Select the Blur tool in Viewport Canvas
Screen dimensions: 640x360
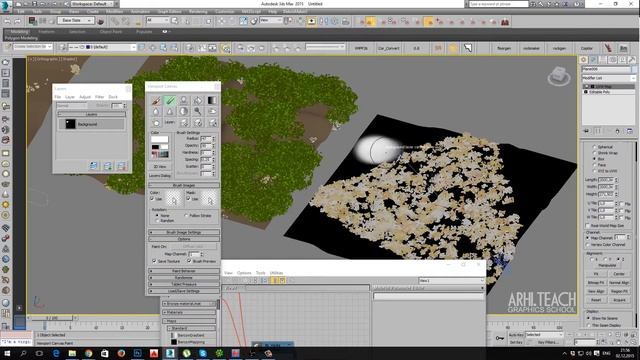tap(156, 111)
